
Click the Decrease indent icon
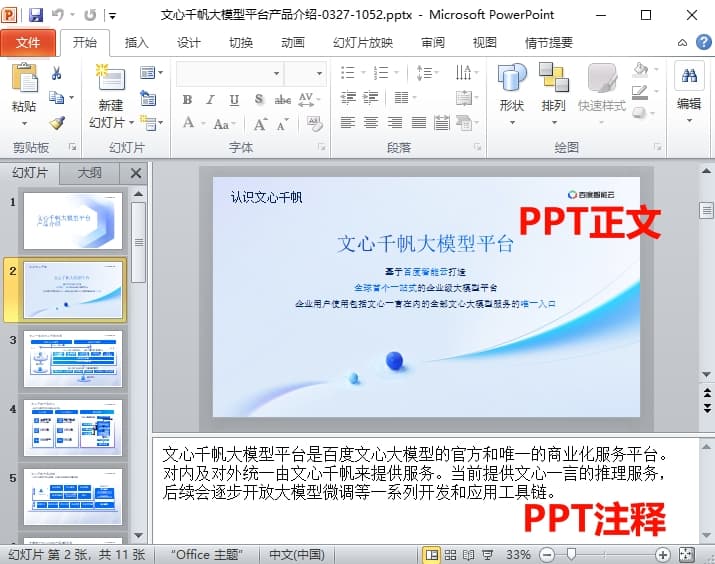pyautogui.click(x=348, y=97)
